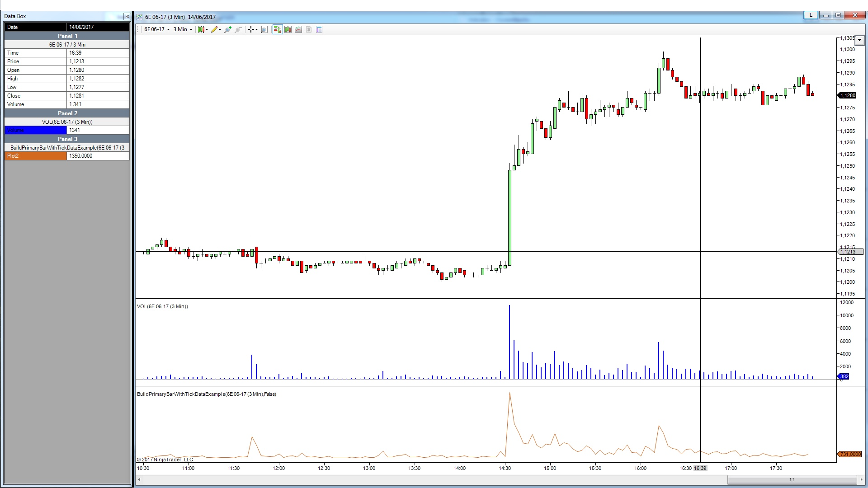Select the crosshair cursor tool
The image size is (868, 488).
point(251,29)
